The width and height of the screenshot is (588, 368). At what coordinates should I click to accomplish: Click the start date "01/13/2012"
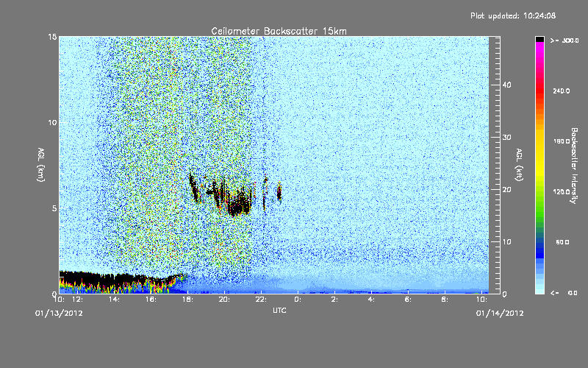59,314
